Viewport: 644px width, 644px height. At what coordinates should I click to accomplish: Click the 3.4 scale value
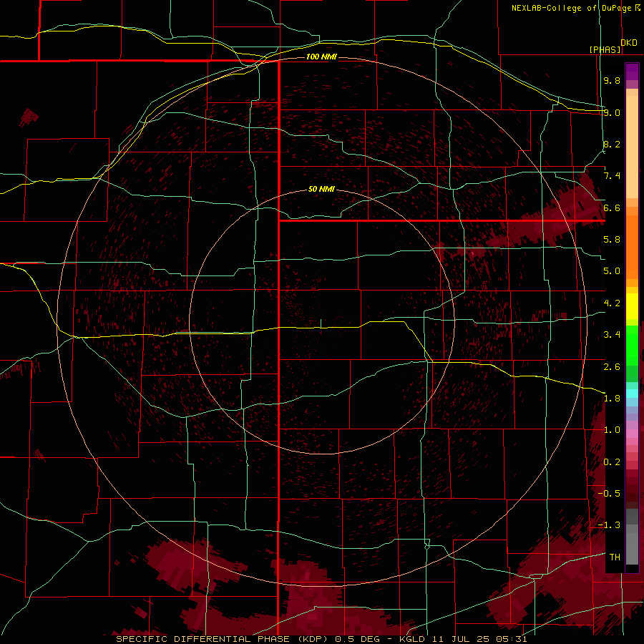(612, 335)
